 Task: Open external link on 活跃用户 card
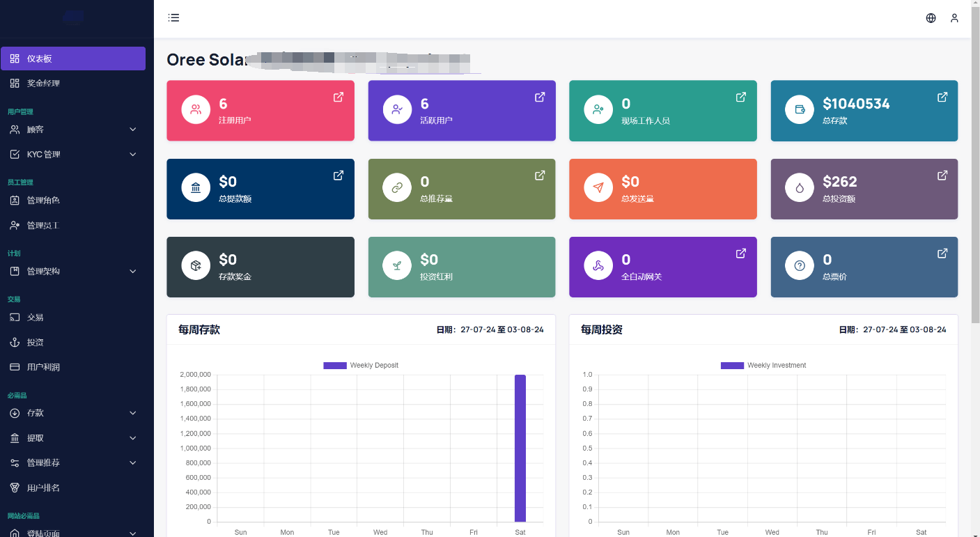(x=540, y=98)
